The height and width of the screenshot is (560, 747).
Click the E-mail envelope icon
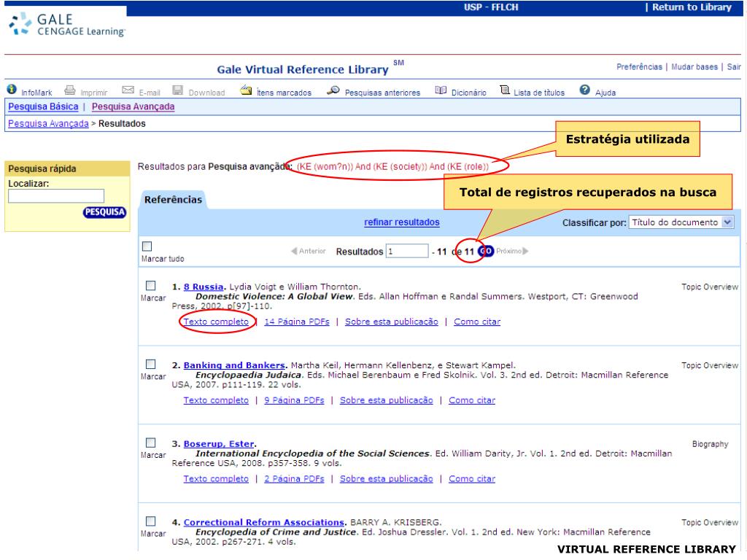(128, 90)
